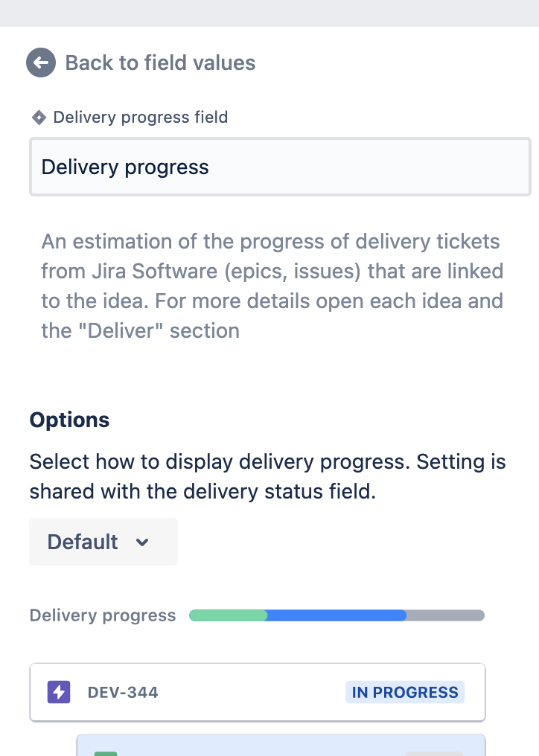The width and height of the screenshot is (539, 756).
Task: Click the back arrow circle icon
Action: coord(41,63)
